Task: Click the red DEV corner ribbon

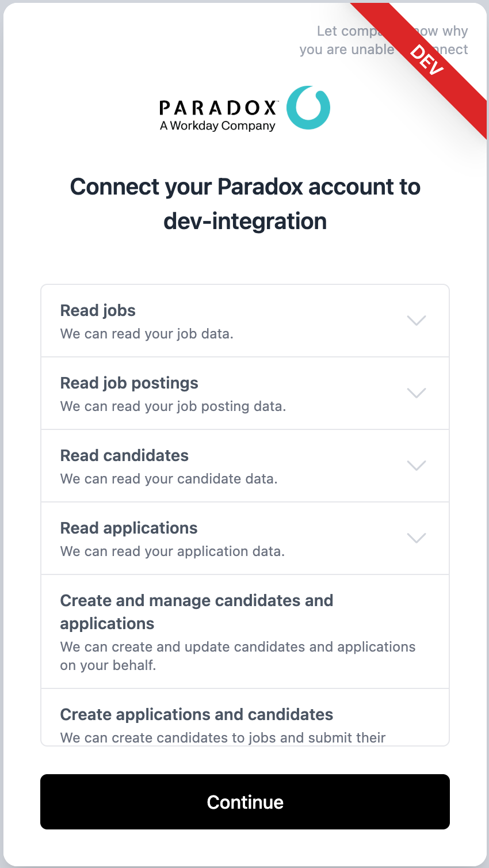Action: point(426,59)
